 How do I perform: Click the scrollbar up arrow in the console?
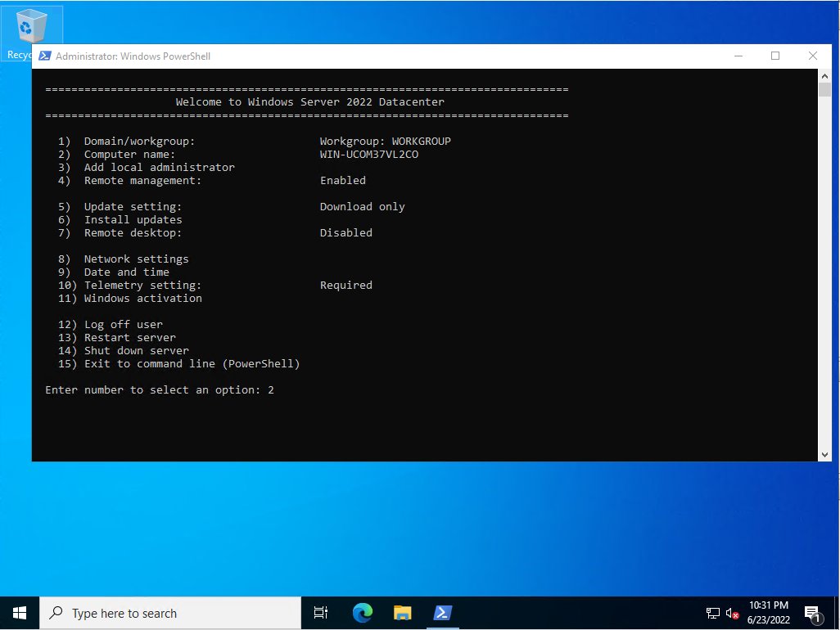tap(824, 75)
